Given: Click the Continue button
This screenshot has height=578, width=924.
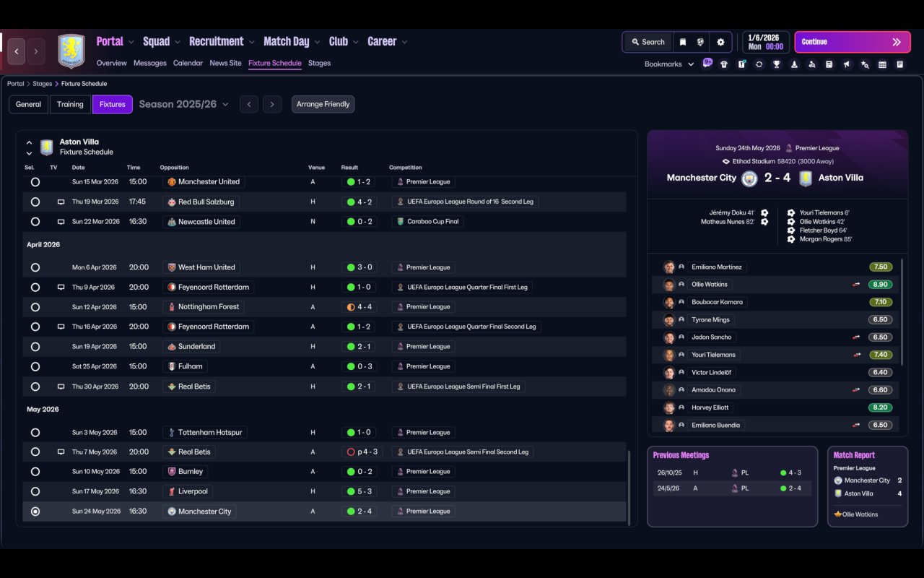Looking at the screenshot, I should 853,42.
